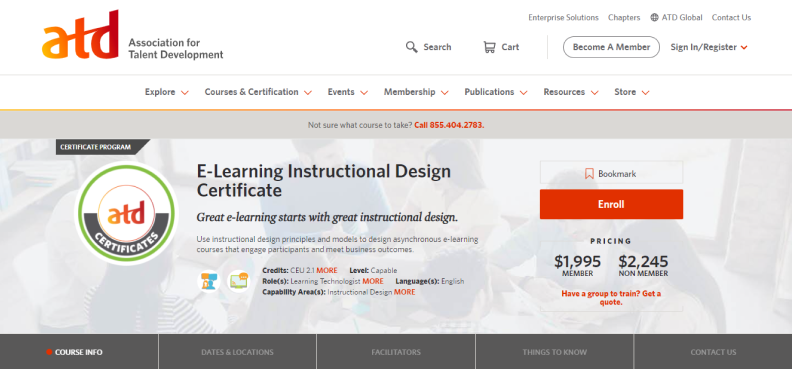This screenshot has width=792, height=369.
Task: Switch to the Course Info tab
Action: 79,352
